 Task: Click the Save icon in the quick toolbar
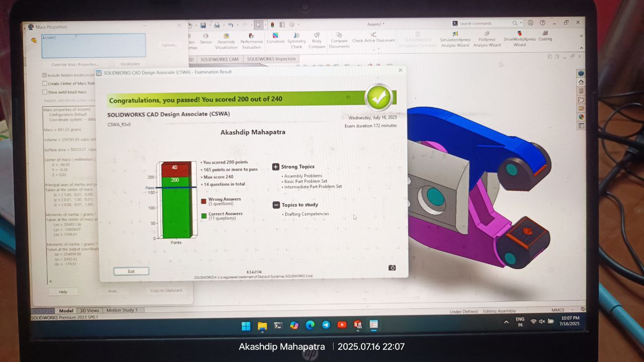pos(203,25)
